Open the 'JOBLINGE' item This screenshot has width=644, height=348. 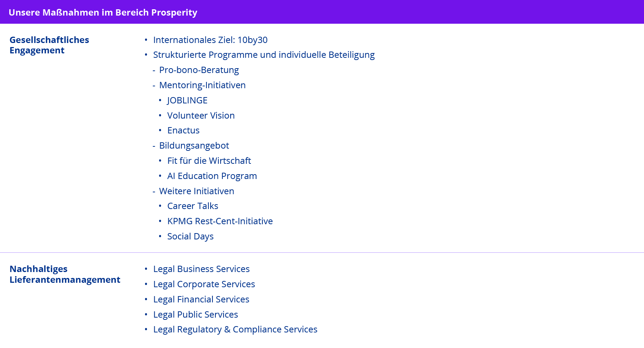point(187,100)
